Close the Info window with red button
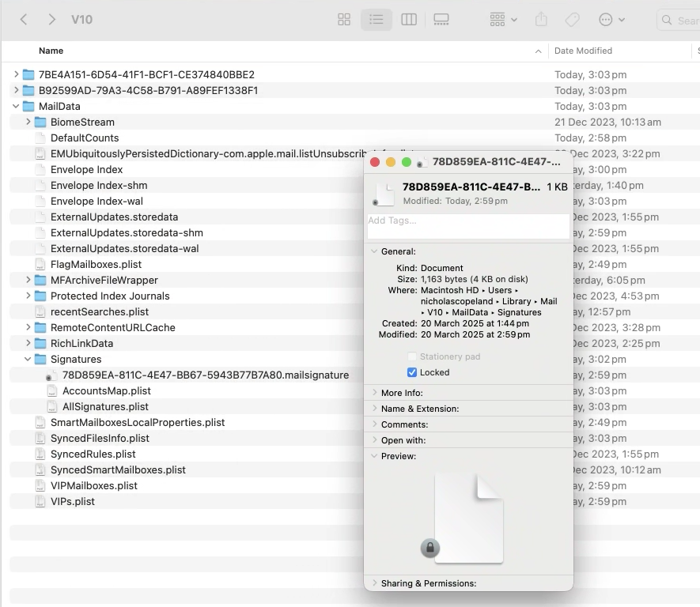Image resolution: width=700 pixels, height=607 pixels. tap(375, 162)
